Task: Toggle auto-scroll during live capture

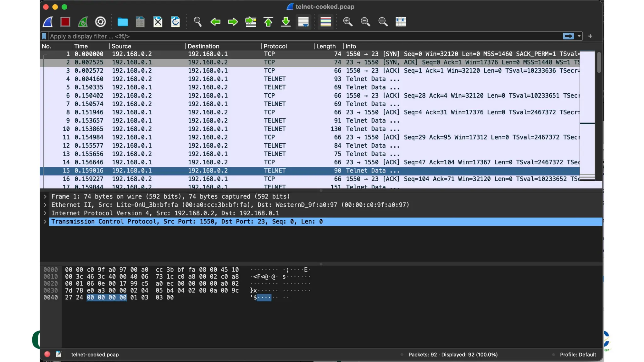Action: click(303, 22)
